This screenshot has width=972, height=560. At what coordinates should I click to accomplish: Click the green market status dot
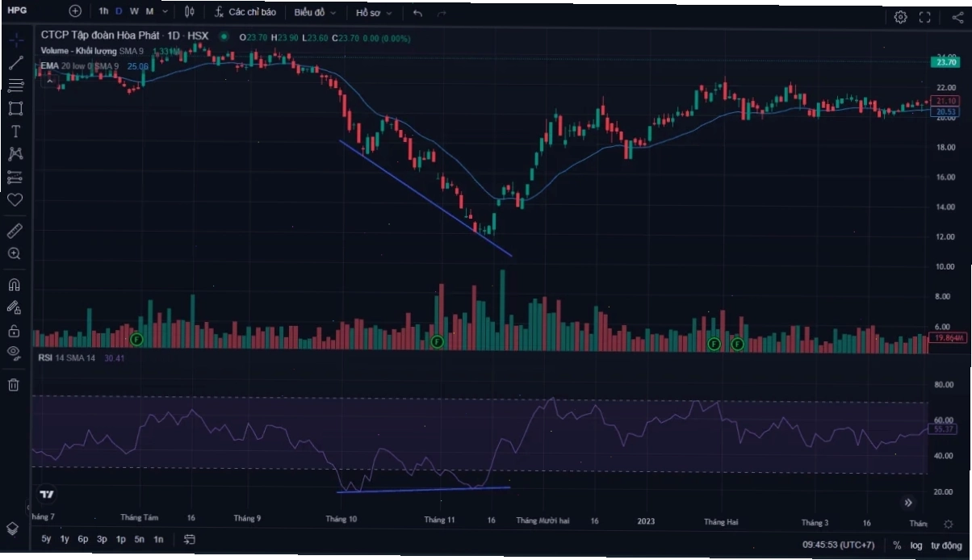[224, 37]
